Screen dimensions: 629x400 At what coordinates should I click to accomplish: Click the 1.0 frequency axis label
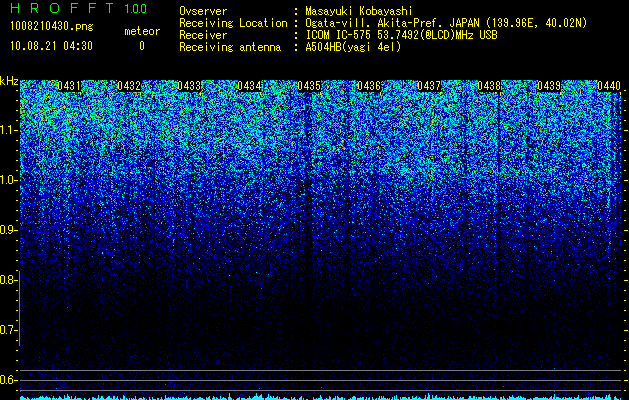pos(7,180)
